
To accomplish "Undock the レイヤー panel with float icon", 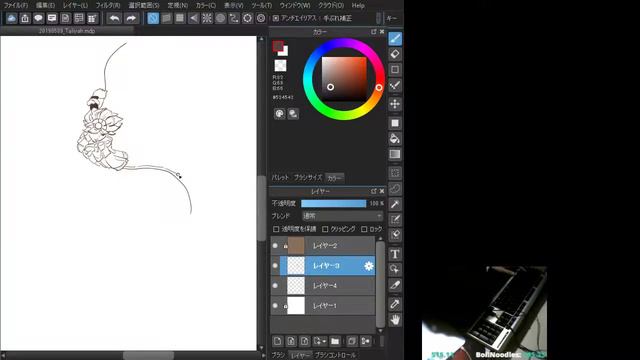I will click(373, 191).
